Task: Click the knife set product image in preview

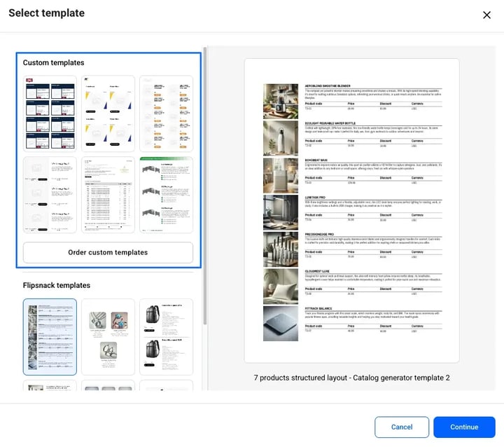Action: [x=281, y=249]
